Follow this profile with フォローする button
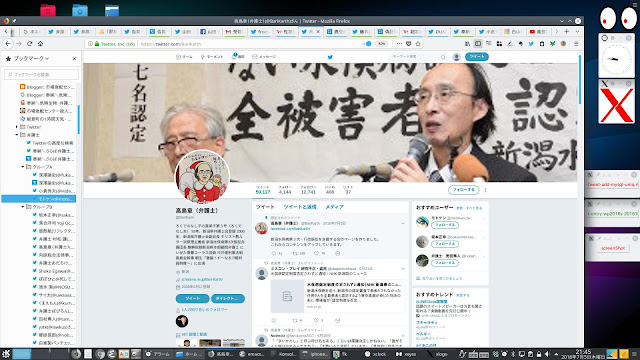Image resolution: width=640 pixels, height=360 pixels. (463, 190)
